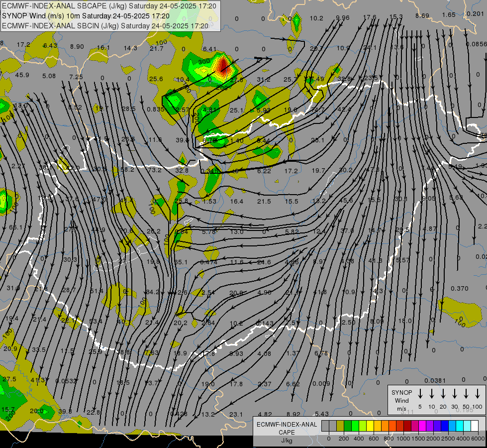Click the map value '0.0381'
Screen dimensions: 487x448
tap(435, 380)
